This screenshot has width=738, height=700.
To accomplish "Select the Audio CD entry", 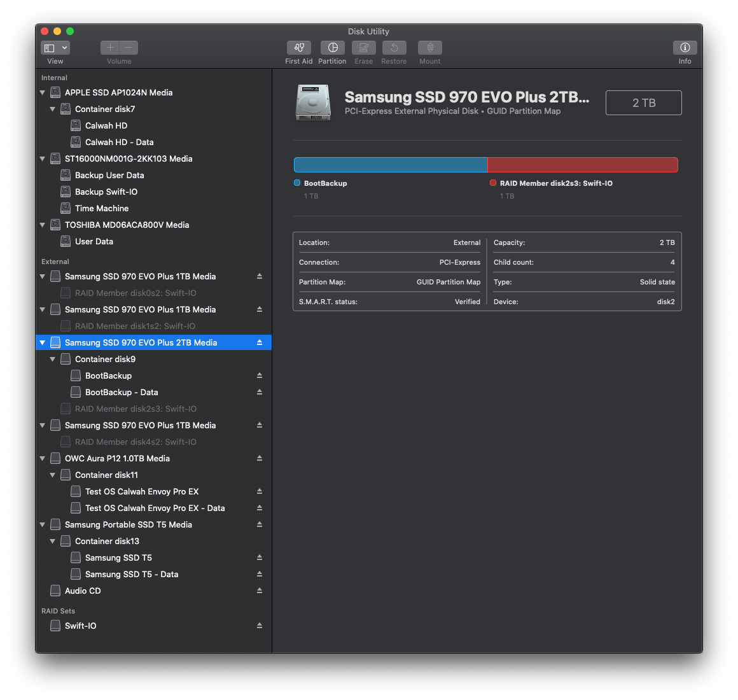I will click(154, 591).
